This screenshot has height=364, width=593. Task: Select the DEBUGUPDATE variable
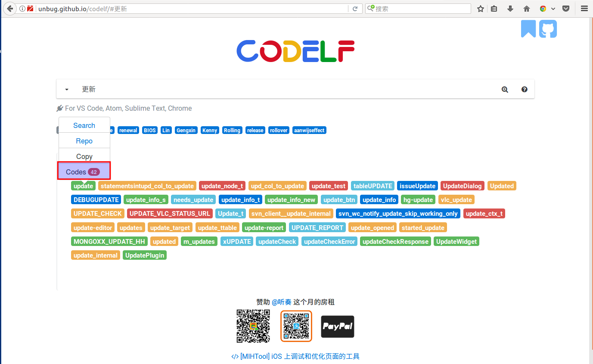point(96,200)
